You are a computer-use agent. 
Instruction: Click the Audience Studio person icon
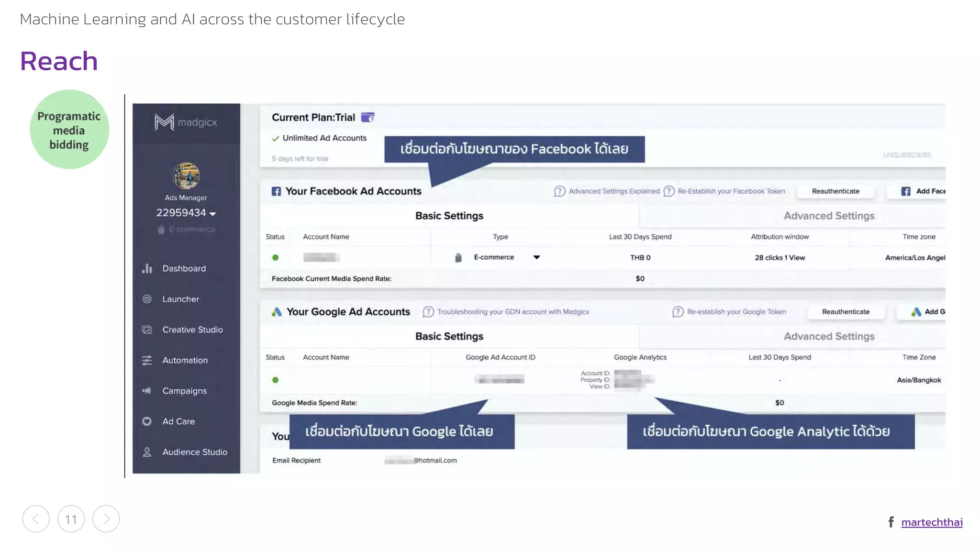click(147, 452)
